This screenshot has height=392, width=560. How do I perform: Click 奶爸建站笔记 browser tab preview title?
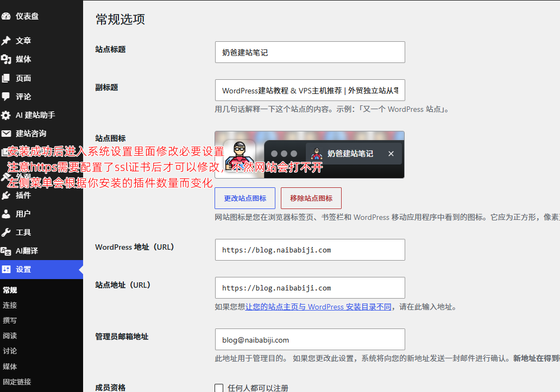point(350,154)
